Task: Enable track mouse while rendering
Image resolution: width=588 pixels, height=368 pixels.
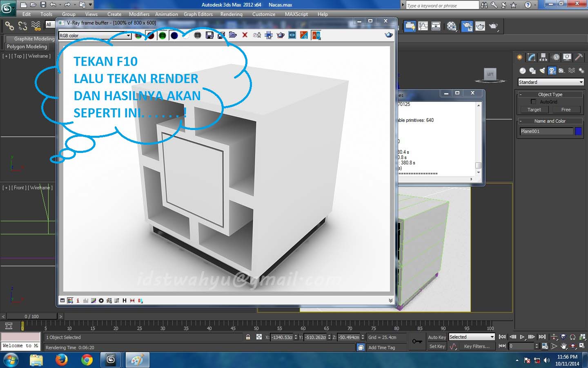Action: [269, 36]
